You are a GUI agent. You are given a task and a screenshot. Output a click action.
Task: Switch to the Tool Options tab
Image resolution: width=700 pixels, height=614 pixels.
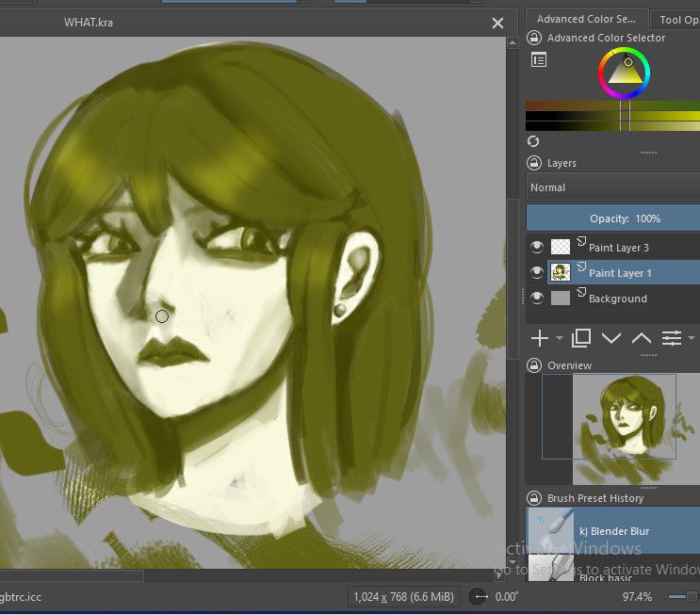(678, 19)
